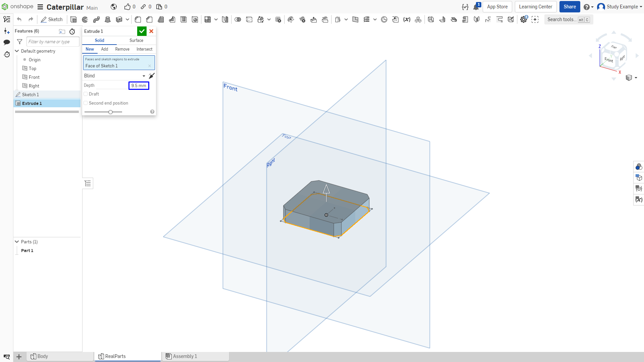This screenshot has width=644, height=362.
Task: Open the rollback timer icon in Features
Action: pyautogui.click(x=72, y=32)
